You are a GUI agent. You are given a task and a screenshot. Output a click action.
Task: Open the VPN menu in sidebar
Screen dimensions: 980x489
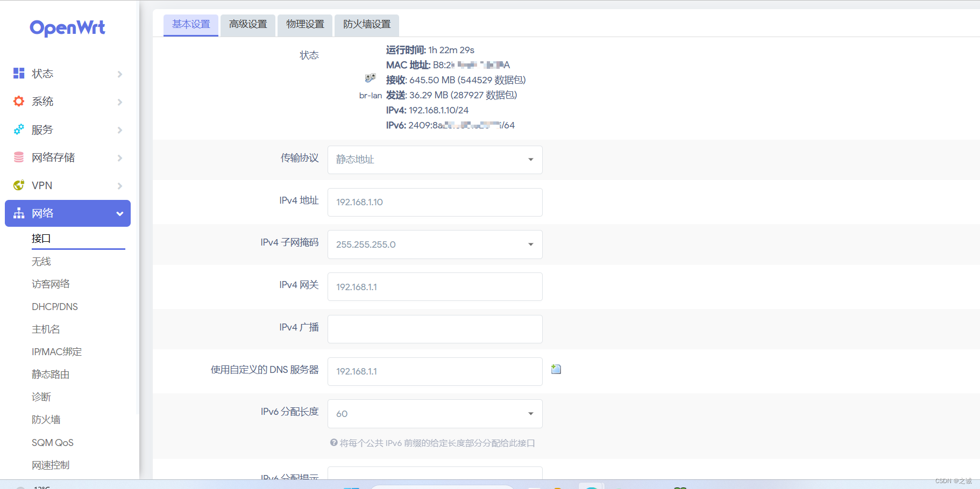[x=68, y=185]
